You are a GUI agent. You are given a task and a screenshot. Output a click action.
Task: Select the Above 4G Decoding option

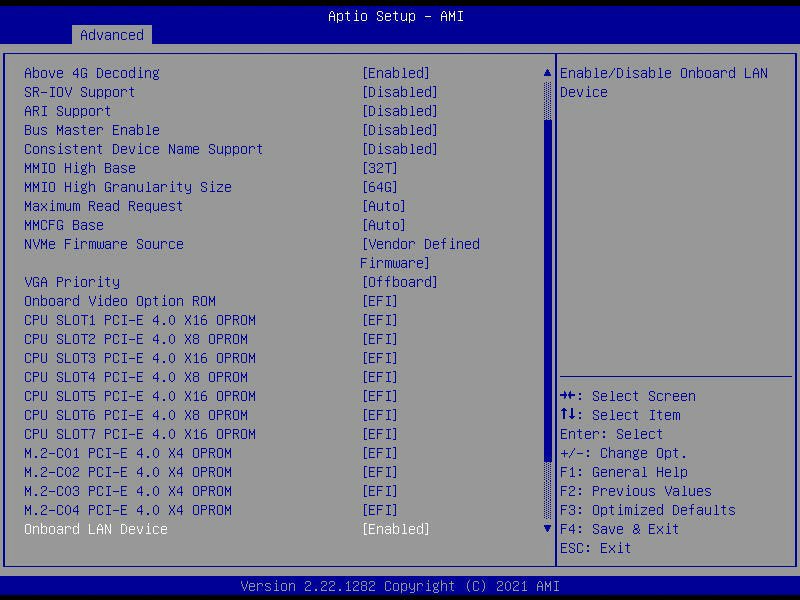(92, 73)
